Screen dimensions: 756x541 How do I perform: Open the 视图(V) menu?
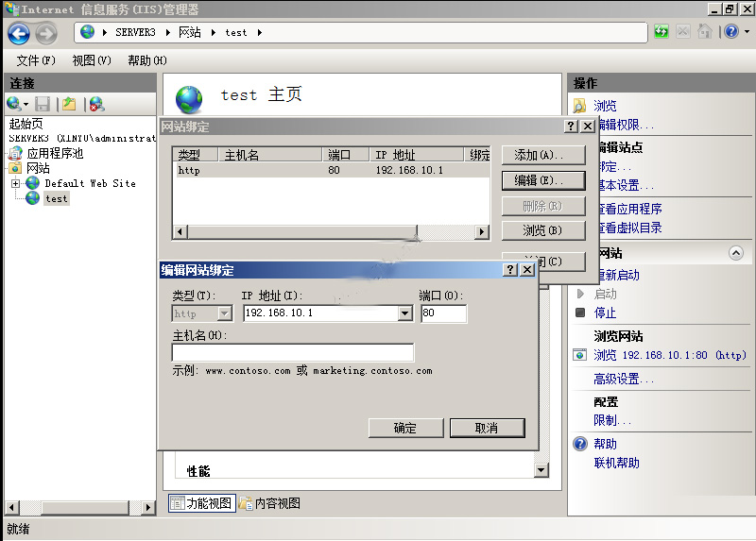[91, 60]
